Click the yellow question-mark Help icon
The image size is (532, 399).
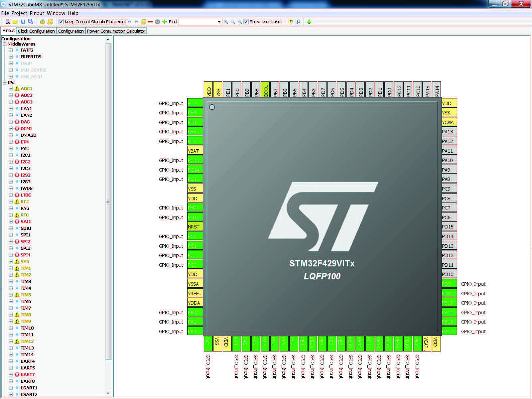click(x=291, y=22)
